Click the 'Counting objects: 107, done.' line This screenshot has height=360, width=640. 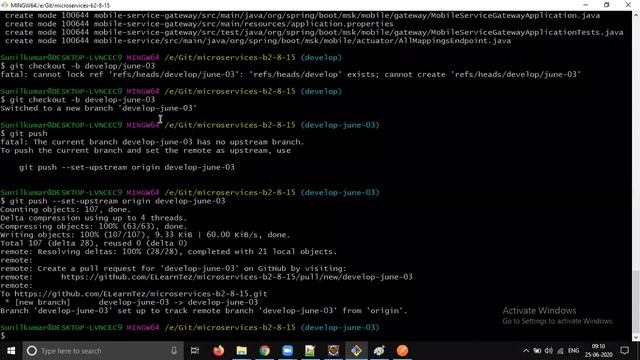point(66,210)
